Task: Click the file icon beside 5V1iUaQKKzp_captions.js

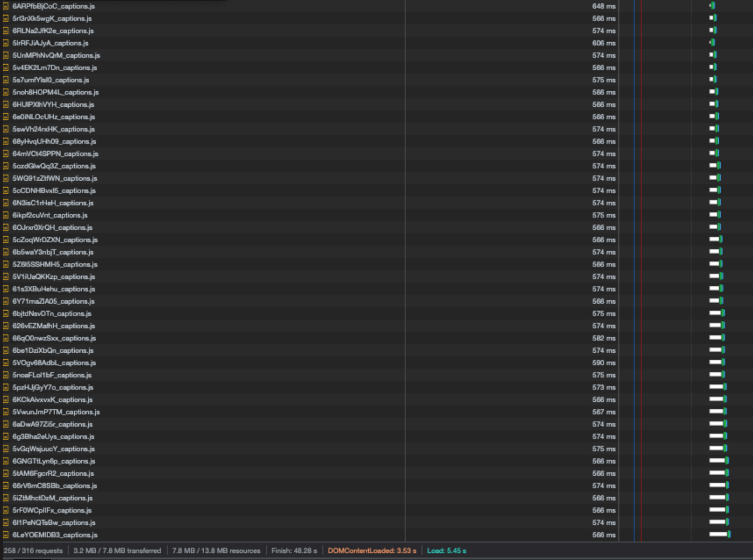Action: (x=6, y=276)
